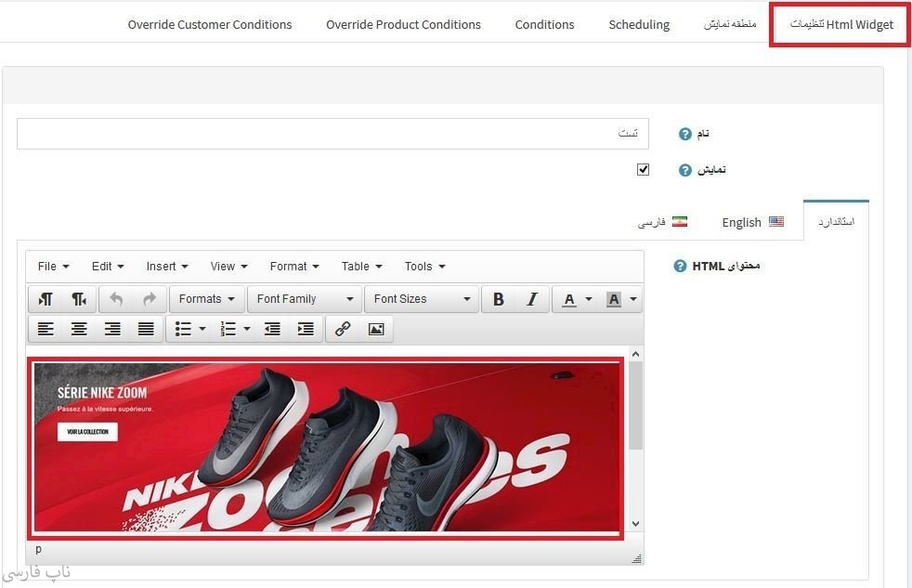Click the Undo arrow icon
Image resolution: width=912 pixels, height=588 pixels.
click(116, 299)
